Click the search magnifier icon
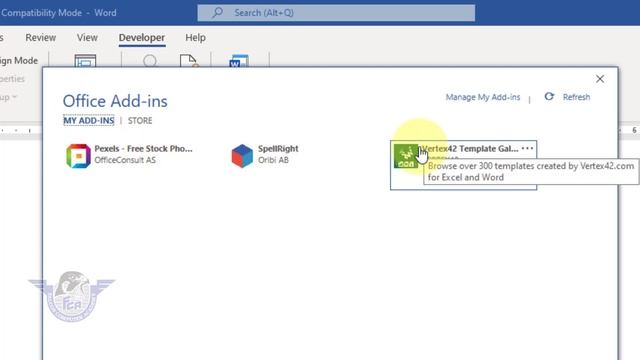This screenshot has height=360, width=640. pos(218,12)
